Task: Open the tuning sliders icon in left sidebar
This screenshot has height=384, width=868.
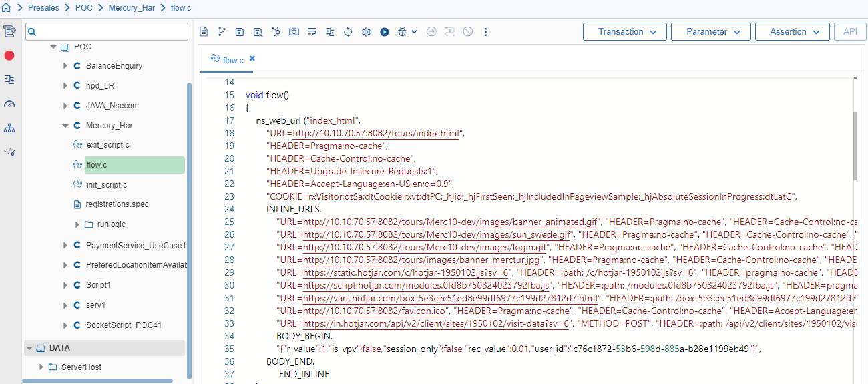Action: point(9,79)
